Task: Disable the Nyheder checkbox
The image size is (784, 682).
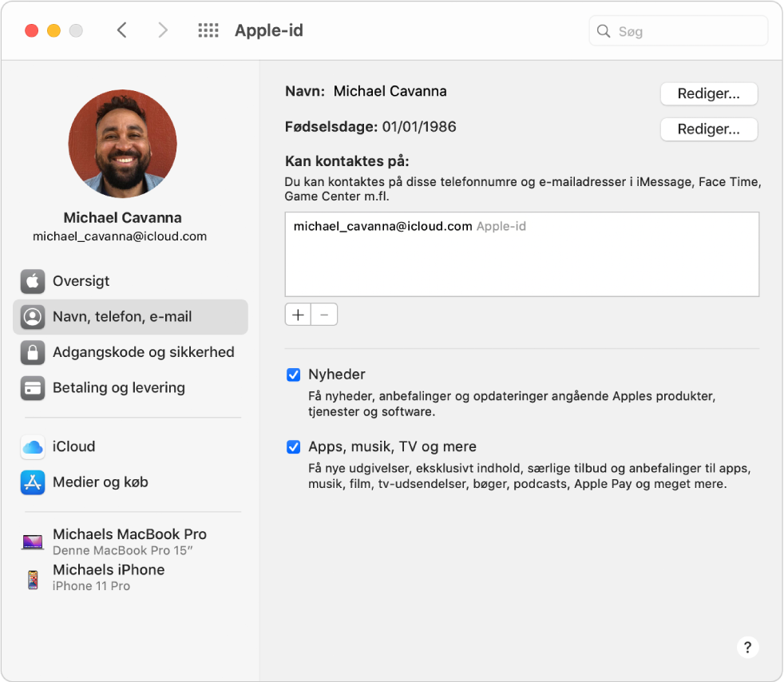Action: [294, 375]
